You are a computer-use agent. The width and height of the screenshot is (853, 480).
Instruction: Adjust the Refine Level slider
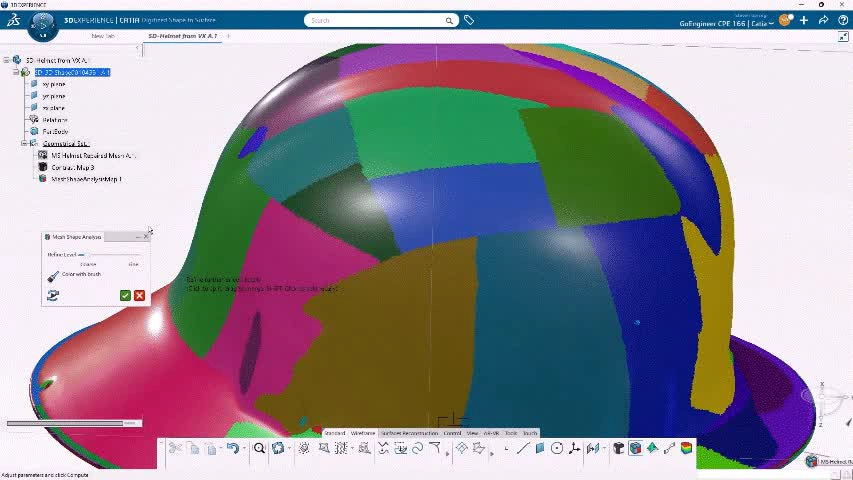tap(110, 255)
